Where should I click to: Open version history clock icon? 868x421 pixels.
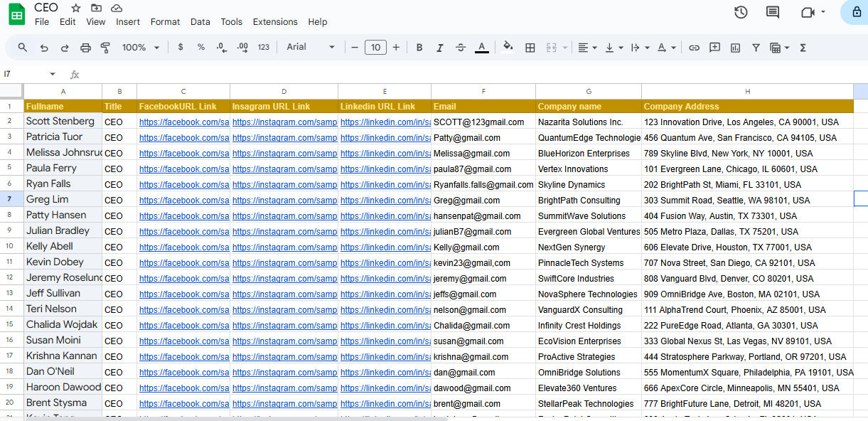point(741,12)
